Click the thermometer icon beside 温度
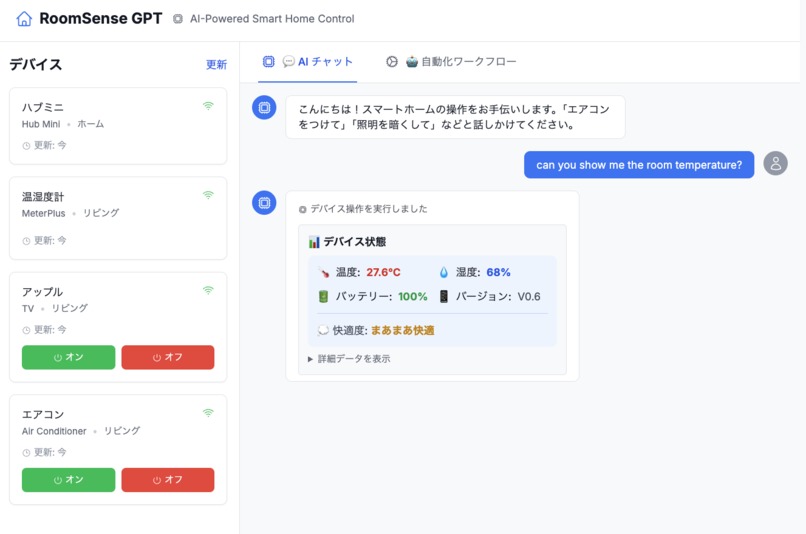Screen dimensions: 806x534 click(324, 272)
